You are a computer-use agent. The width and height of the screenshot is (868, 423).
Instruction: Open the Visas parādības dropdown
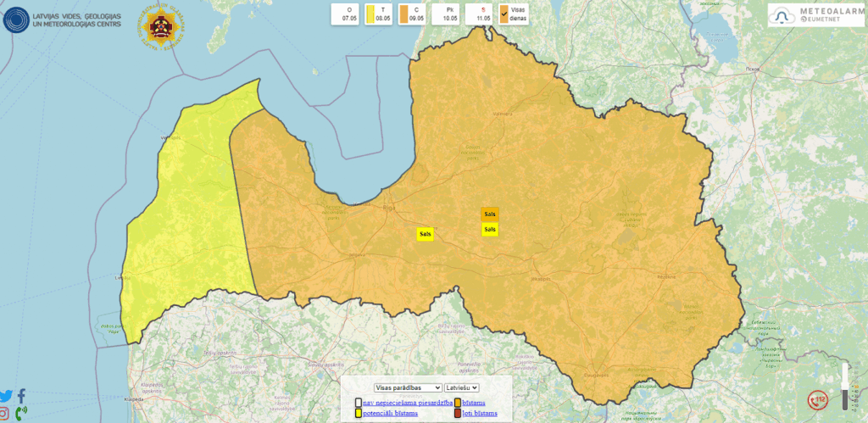coord(408,387)
